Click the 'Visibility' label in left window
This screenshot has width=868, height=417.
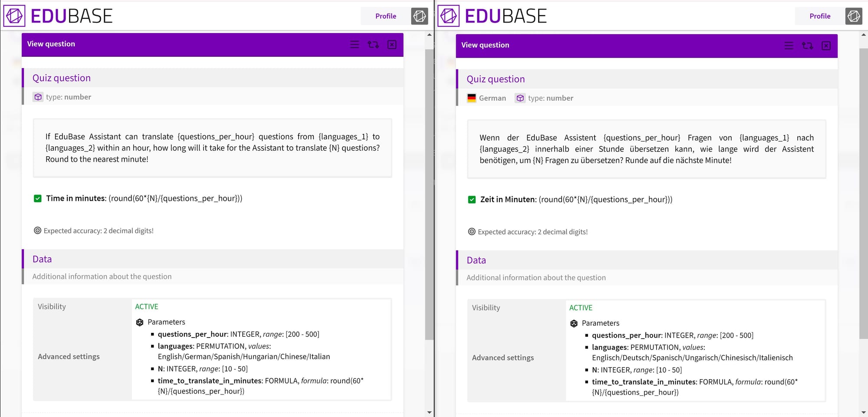[x=52, y=306]
